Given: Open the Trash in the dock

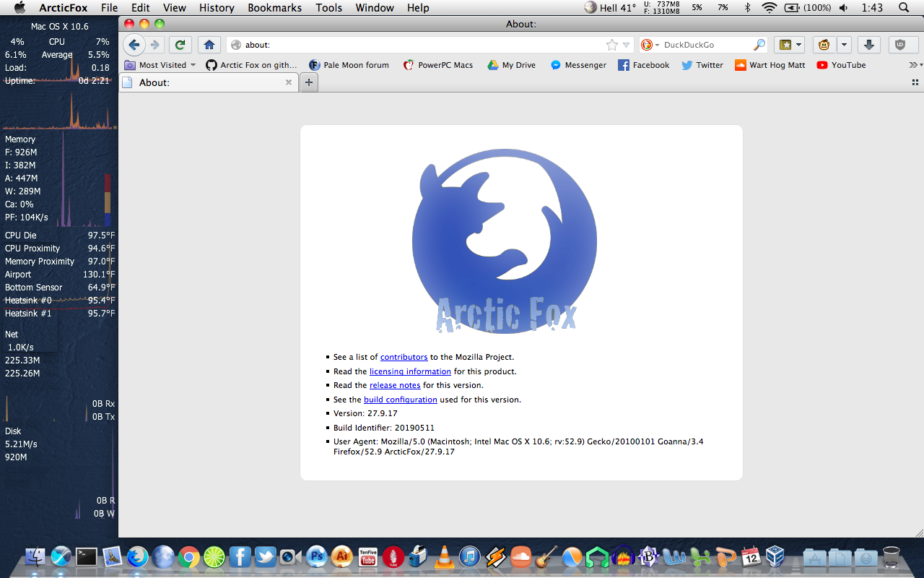Looking at the screenshot, I should pyautogui.click(x=892, y=557).
